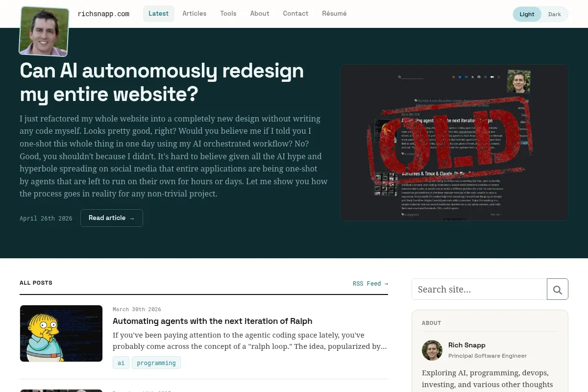Open the Ralph Wiggum article thumbnail
The height and width of the screenshot is (392, 588).
tap(61, 334)
